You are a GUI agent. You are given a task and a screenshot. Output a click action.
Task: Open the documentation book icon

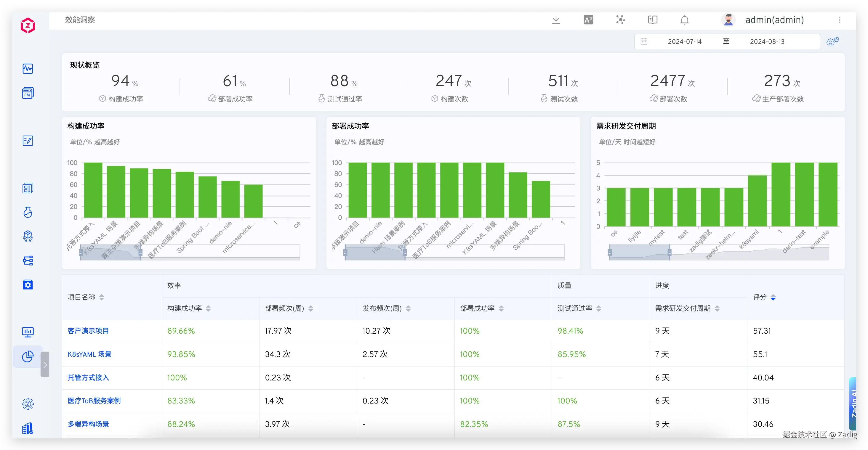tap(652, 20)
